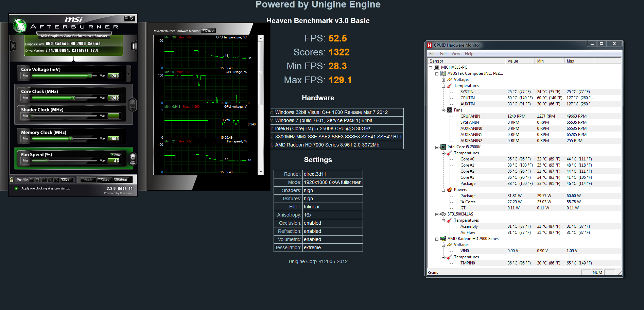Image resolution: width=644 pixels, height=310 pixels.
Task: Click the Kombustor K icon in Afterburner
Action: [x=13, y=46]
